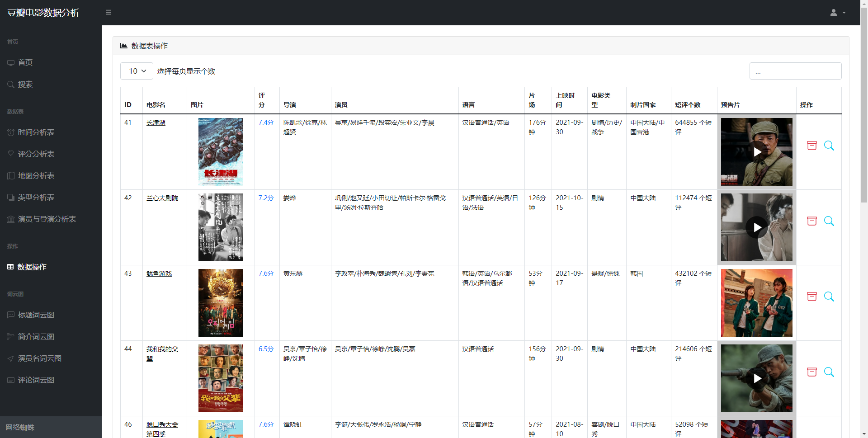This screenshot has height=438, width=868.
Task: Click the clock icon beside 时间分析表
Action: coord(11,132)
